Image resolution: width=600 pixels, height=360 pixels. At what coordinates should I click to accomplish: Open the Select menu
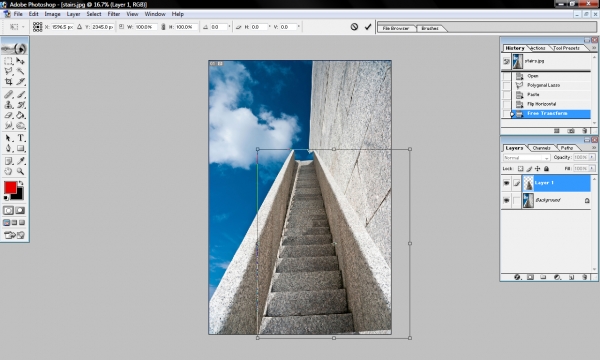[x=94, y=14]
